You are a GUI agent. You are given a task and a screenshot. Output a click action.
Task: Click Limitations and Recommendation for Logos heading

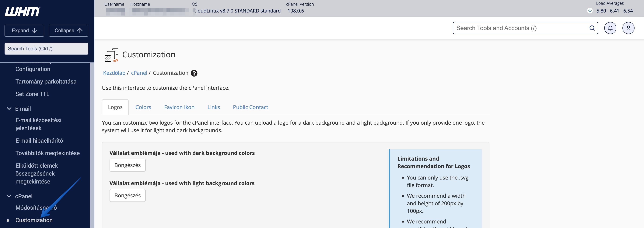click(433, 162)
